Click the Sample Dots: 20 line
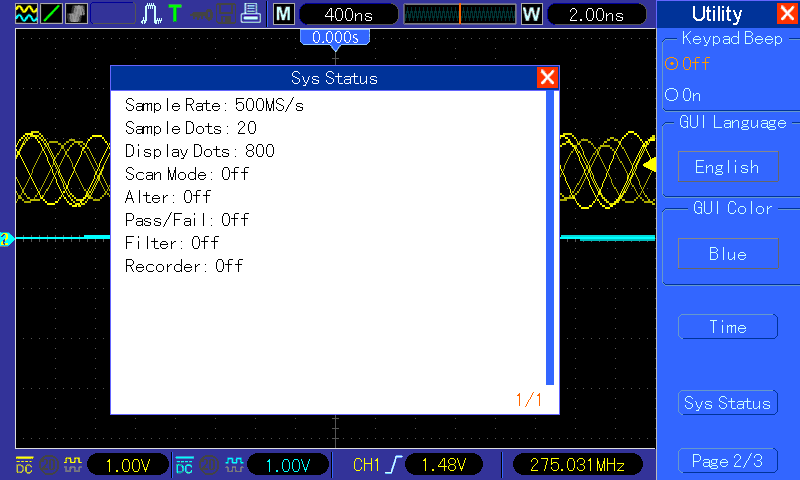 tap(191, 128)
